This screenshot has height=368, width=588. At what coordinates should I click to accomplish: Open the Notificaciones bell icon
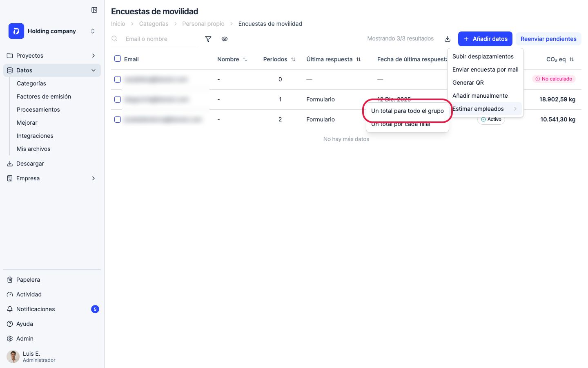tap(10, 309)
